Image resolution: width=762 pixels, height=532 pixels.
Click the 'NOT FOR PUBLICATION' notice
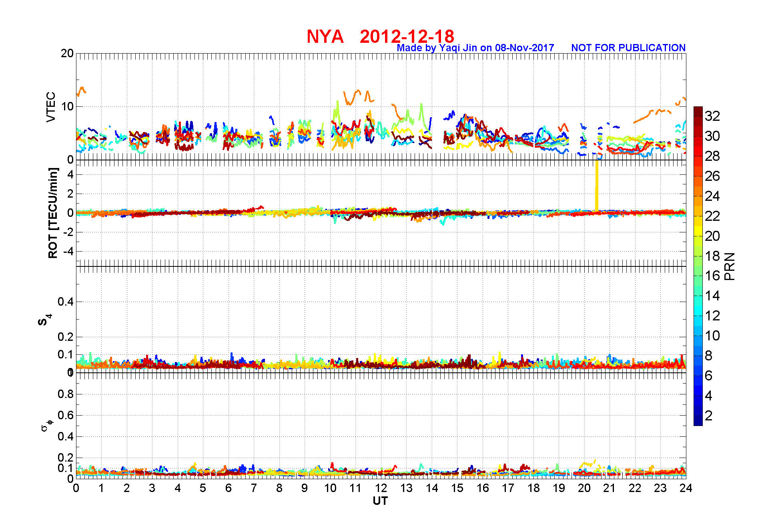click(x=628, y=48)
